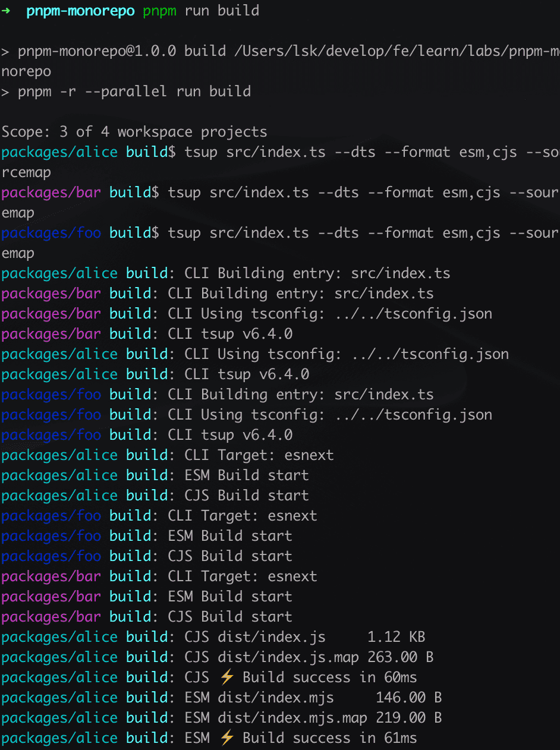
Task: Click the 219.00 B file size
Action: pyautogui.click(x=408, y=718)
